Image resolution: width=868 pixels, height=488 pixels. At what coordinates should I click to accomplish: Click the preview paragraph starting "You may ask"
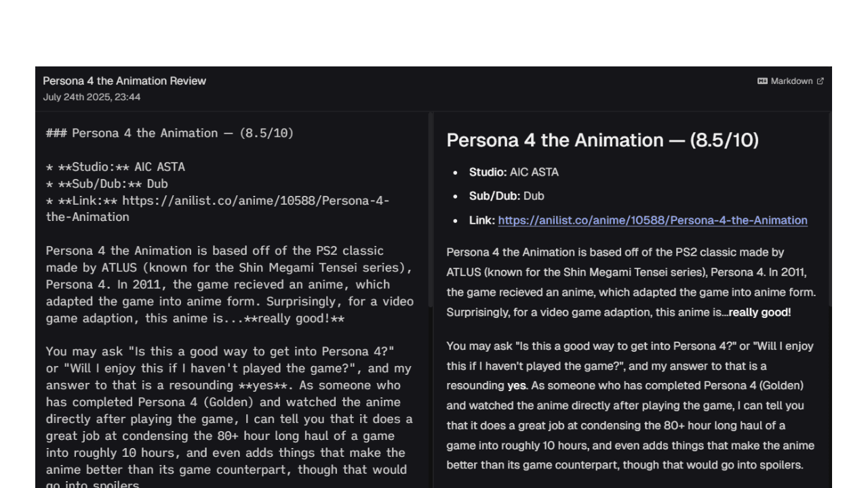[x=631, y=405]
